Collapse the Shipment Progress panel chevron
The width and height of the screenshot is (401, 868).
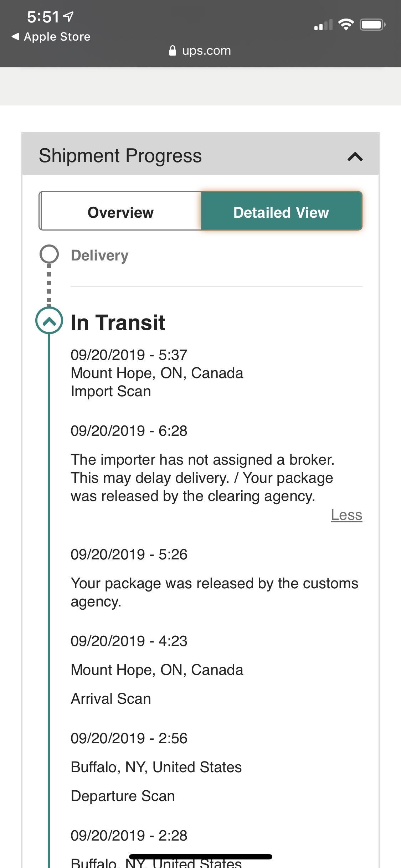tap(355, 156)
